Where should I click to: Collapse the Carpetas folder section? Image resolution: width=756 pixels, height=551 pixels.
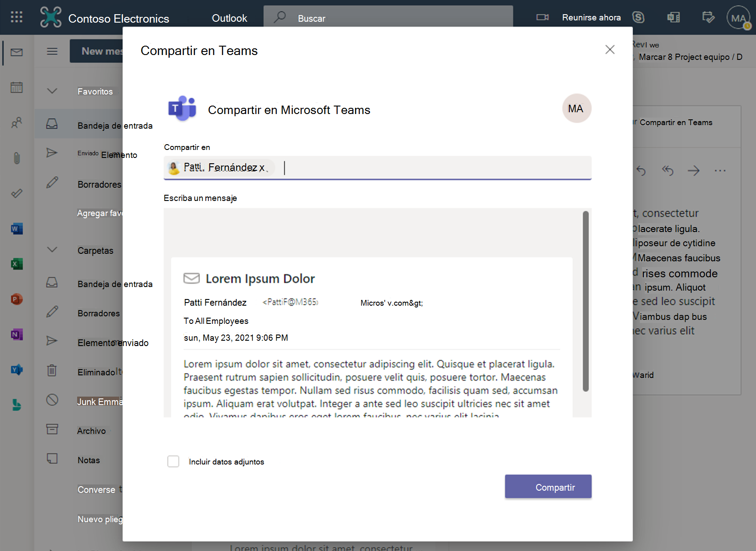tap(52, 250)
